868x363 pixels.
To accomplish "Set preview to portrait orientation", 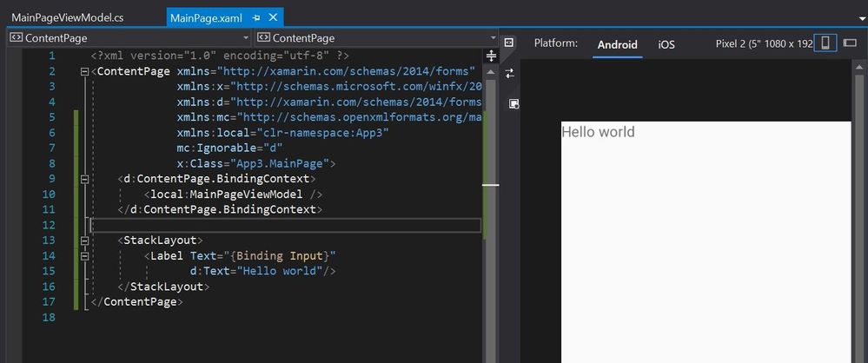I will pos(825,43).
